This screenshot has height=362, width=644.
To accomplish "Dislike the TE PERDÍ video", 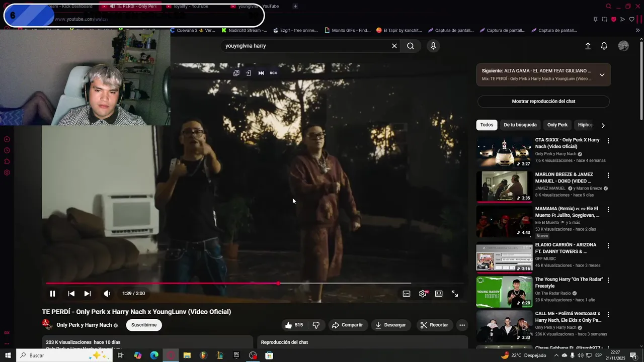I will pos(316,325).
